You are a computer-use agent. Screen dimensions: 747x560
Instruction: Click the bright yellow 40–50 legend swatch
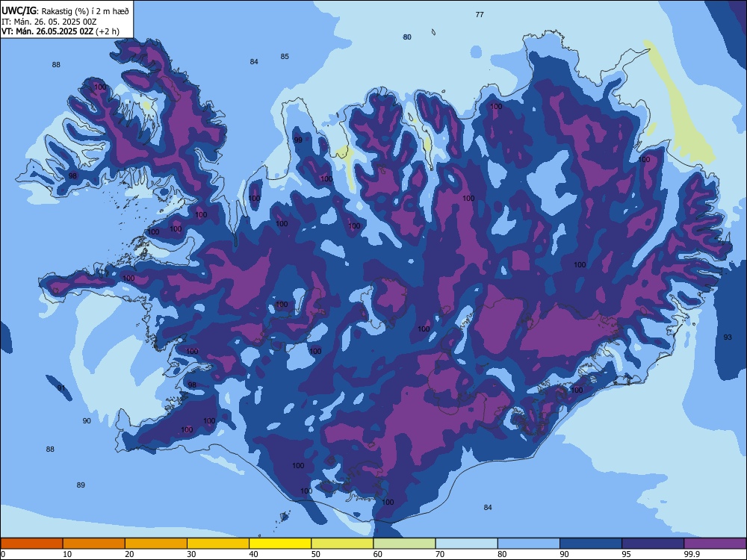pos(280,544)
